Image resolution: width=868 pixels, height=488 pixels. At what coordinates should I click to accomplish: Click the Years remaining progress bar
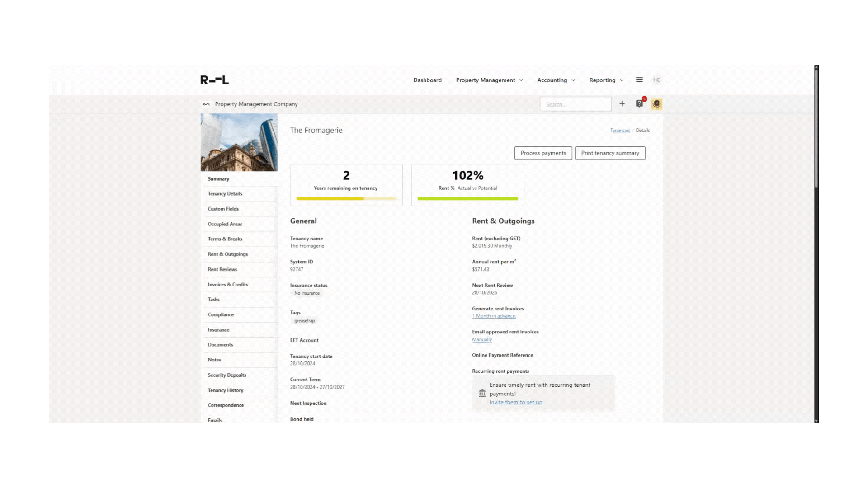[346, 198]
